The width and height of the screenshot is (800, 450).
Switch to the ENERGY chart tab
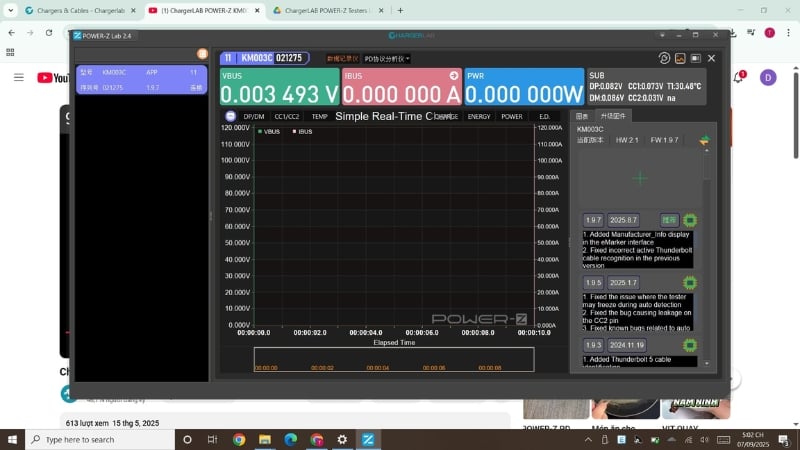point(479,117)
